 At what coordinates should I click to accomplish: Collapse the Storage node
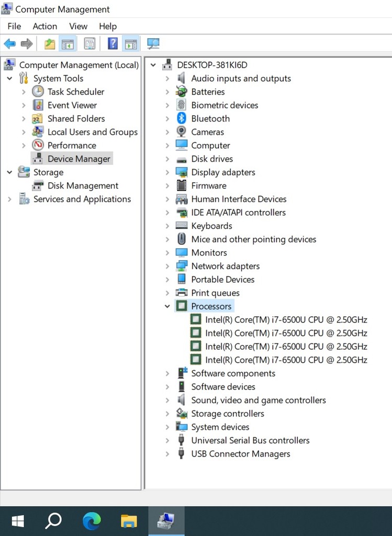click(9, 172)
